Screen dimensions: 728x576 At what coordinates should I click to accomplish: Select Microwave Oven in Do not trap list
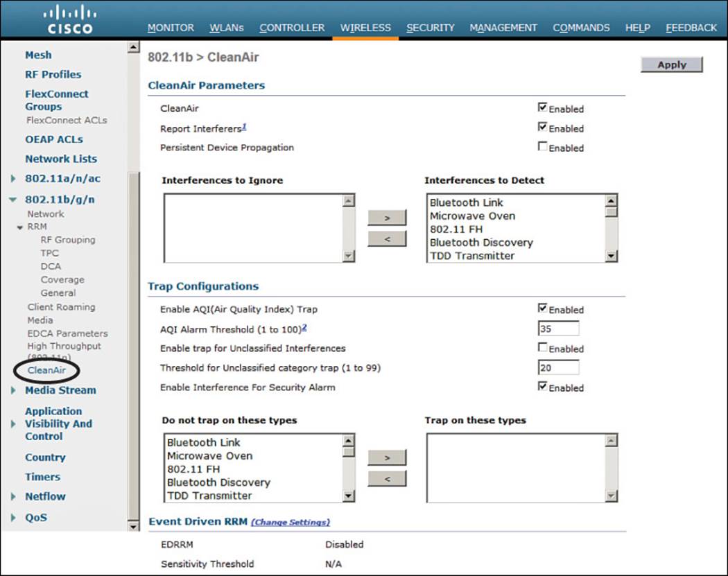click(210, 456)
